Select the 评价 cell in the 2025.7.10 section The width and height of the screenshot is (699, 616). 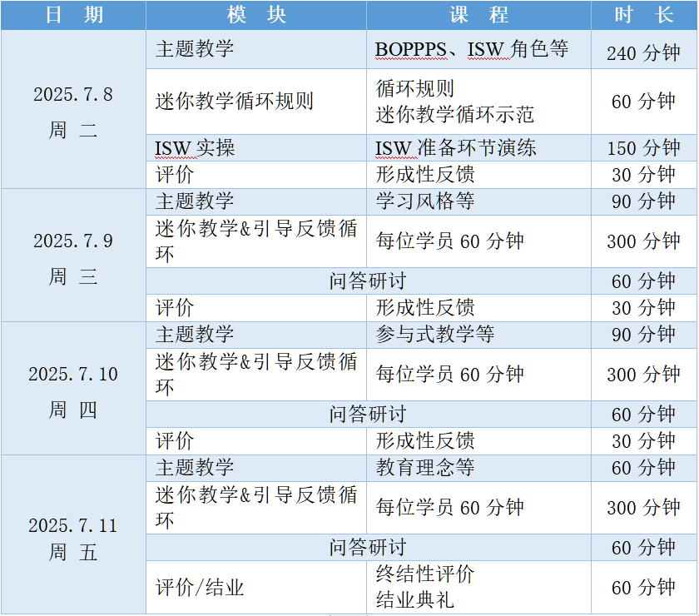(x=256, y=441)
